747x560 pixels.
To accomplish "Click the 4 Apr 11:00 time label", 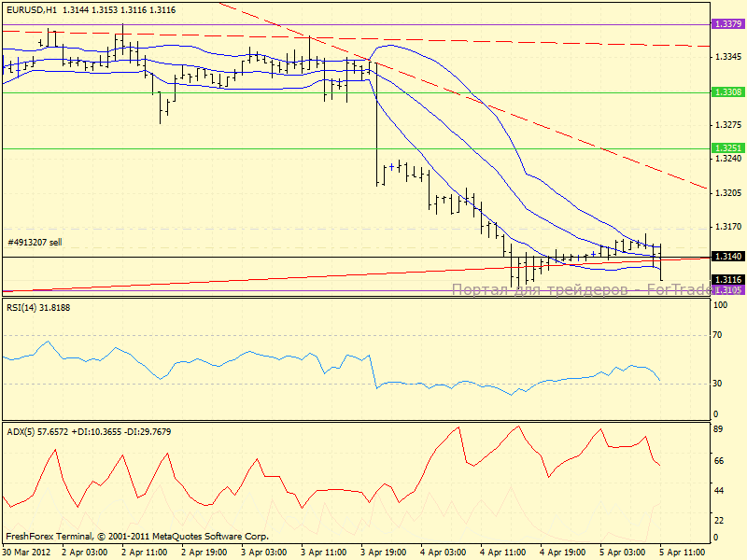I will [504, 553].
